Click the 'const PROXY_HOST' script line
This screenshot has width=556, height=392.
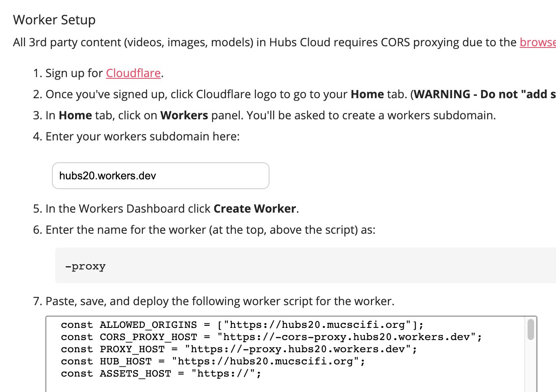pyautogui.click(x=239, y=349)
